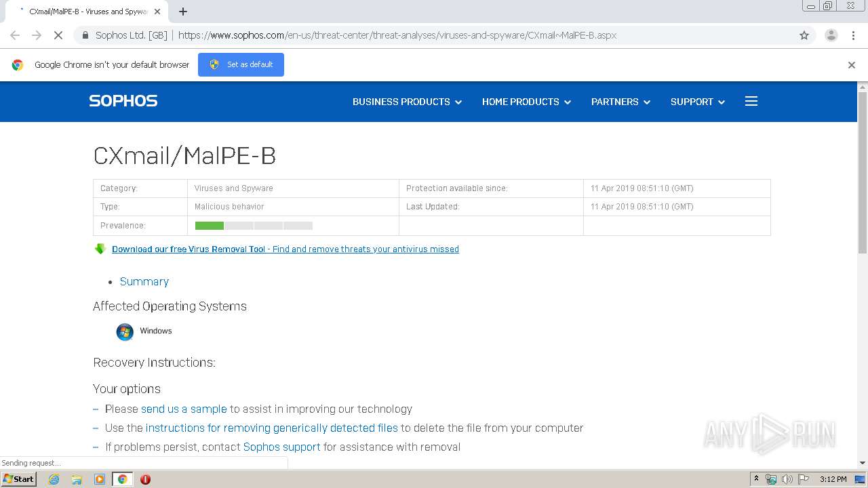Select the CXmail/MalPE-B browser tab
Viewport: 868px width, 488px height.
[85, 12]
